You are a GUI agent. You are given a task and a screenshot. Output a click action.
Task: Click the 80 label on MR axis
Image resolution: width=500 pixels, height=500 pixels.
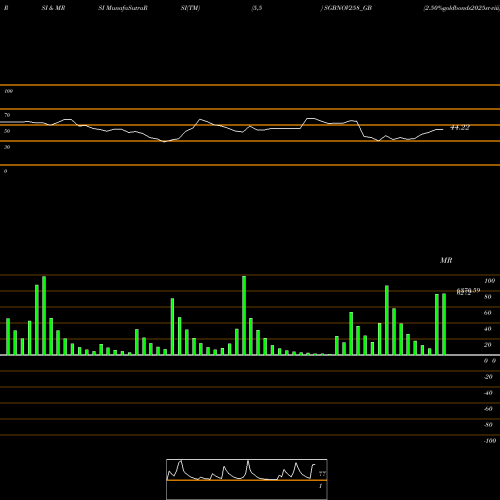point(488,297)
